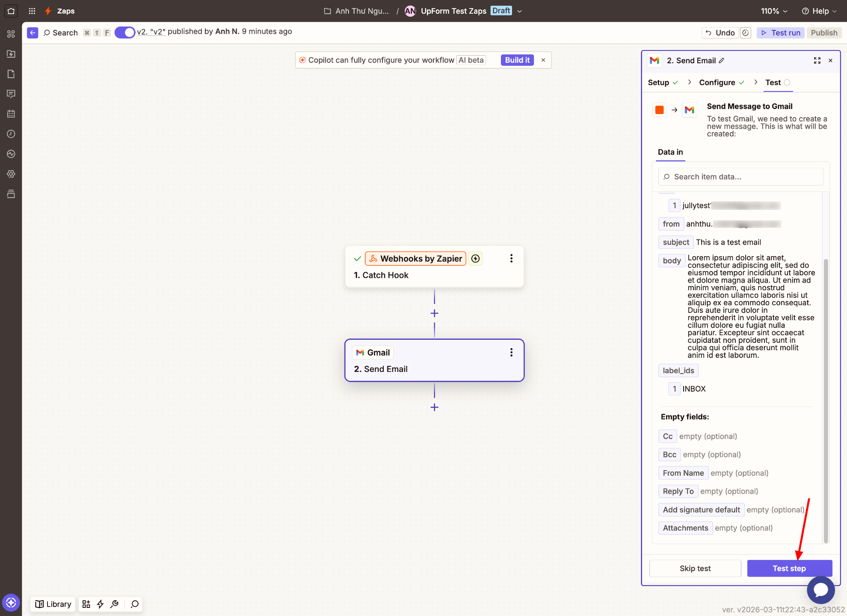This screenshot has width=847, height=616.
Task: Click the subject field label
Action: [x=676, y=242]
